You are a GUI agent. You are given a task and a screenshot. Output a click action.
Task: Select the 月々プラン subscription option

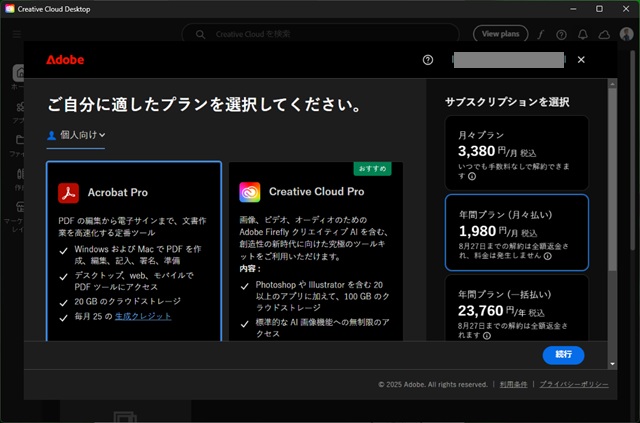tap(517, 153)
